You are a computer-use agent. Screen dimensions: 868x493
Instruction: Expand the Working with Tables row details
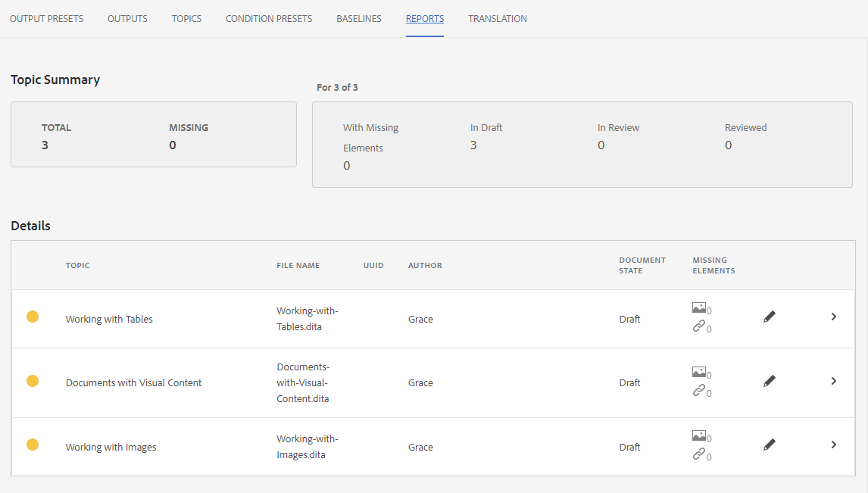coord(833,317)
